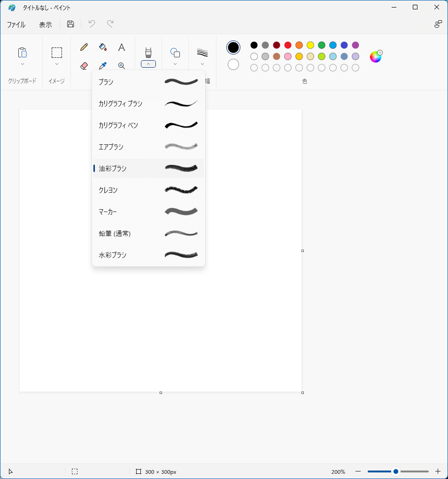Choose 鉛筆 (通常) from the brush list
Viewport: 448px width, 479px height.
point(148,234)
